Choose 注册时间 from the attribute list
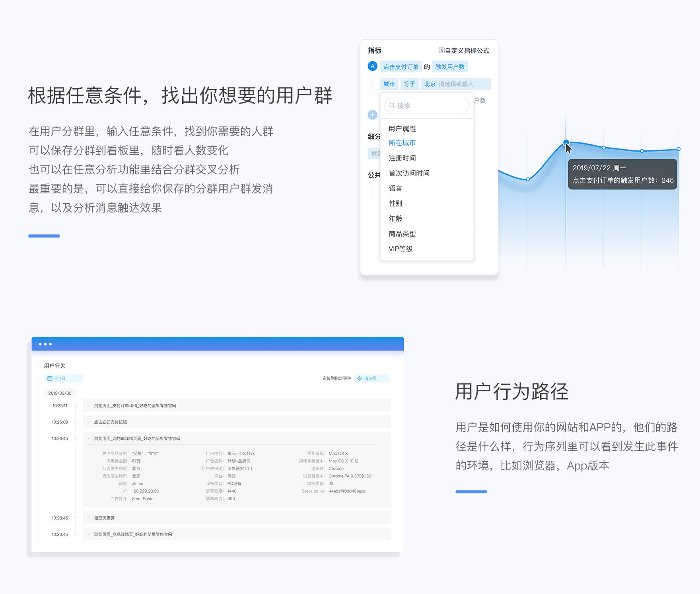Image resolution: width=700 pixels, height=594 pixels. pyautogui.click(x=402, y=158)
